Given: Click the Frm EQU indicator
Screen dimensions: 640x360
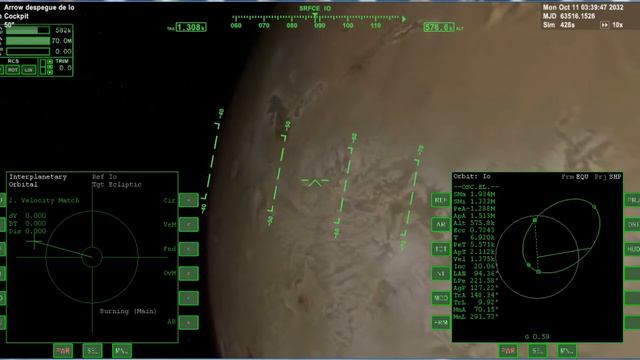Looking at the screenshot, I should (575, 177).
